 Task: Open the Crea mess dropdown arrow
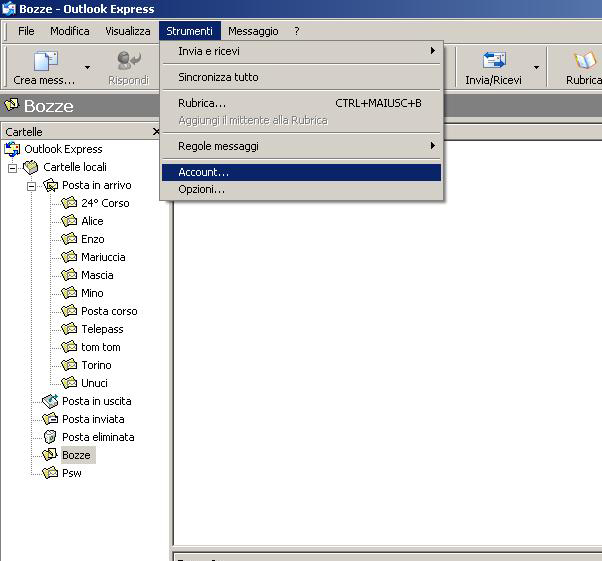click(x=88, y=68)
